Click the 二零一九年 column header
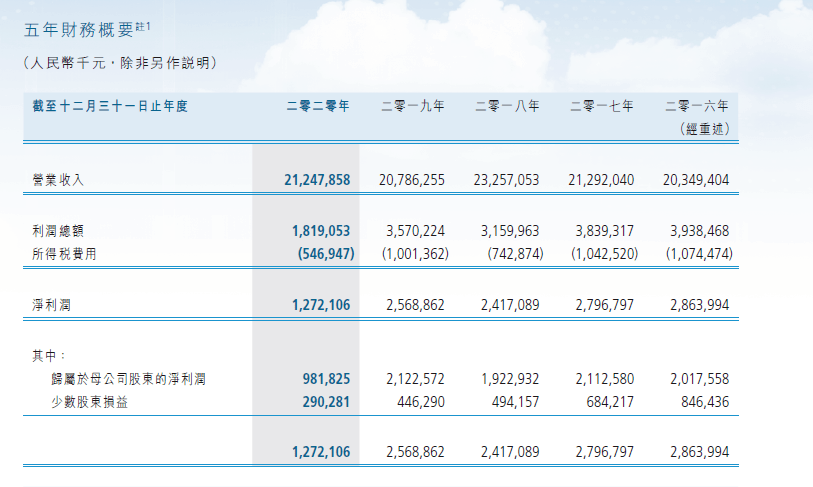Screen dimensions: 813x487 click(413, 106)
